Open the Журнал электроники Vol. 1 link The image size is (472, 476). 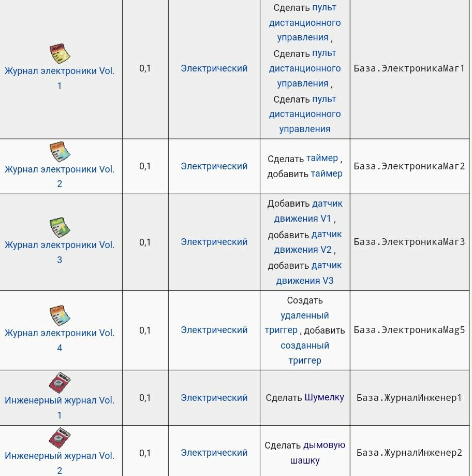pyautogui.click(x=60, y=71)
